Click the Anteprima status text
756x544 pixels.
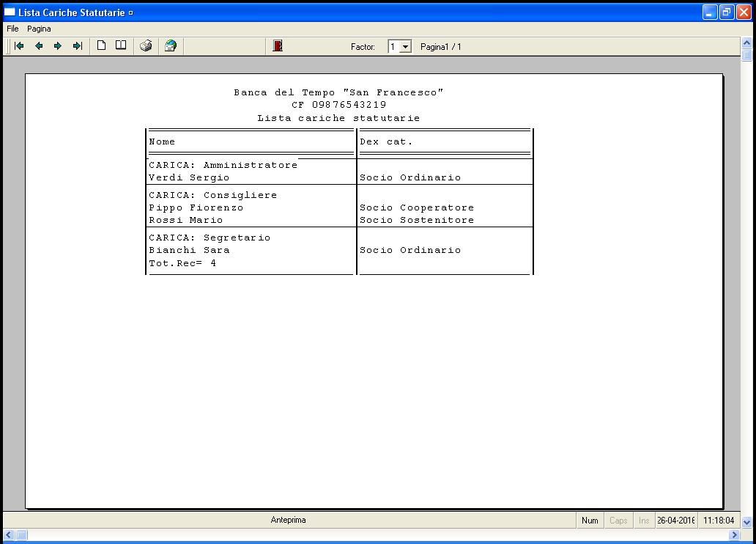click(x=289, y=520)
